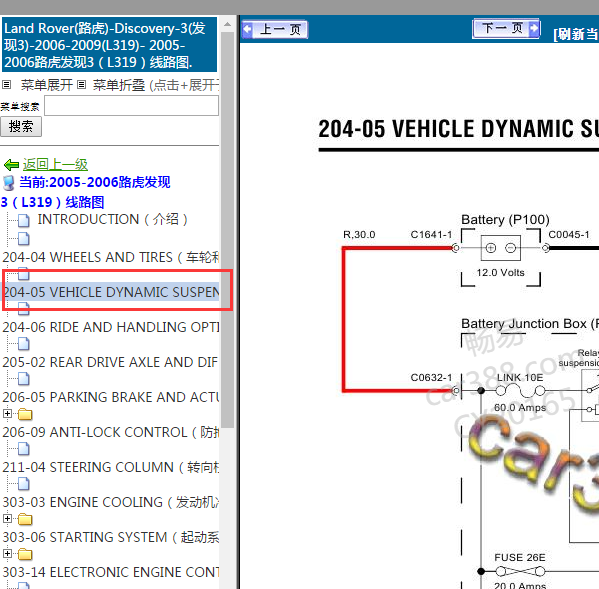The image size is (599, 589).
Task: Click the page icon above 204-06 RIDE
Action: click(x=24, y=309)
